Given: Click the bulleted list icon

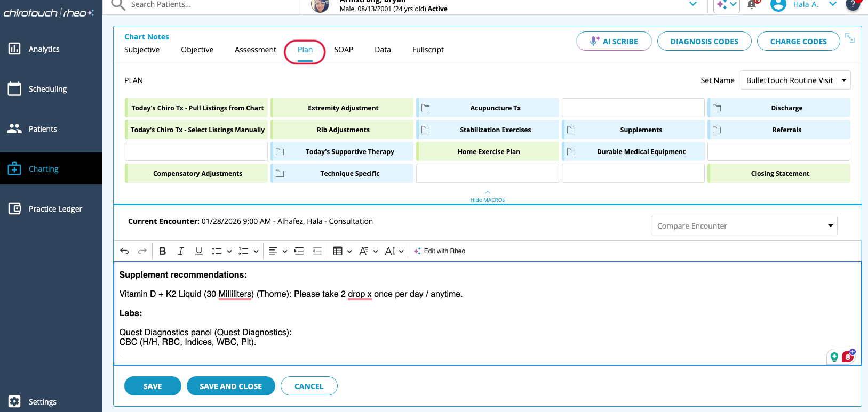Looking at the screenshot, I should tap(217, 251).
